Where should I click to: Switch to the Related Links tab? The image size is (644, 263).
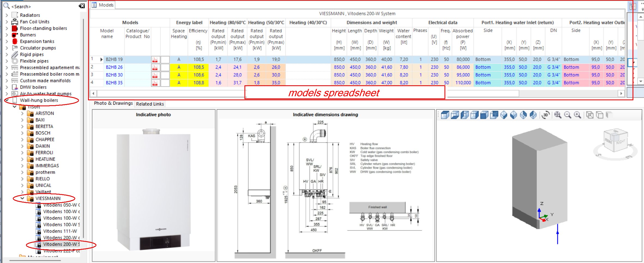click(150, 104)
